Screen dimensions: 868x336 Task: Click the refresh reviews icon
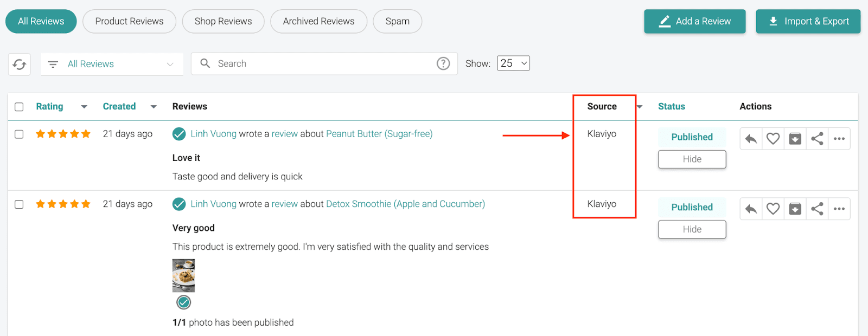20,64
